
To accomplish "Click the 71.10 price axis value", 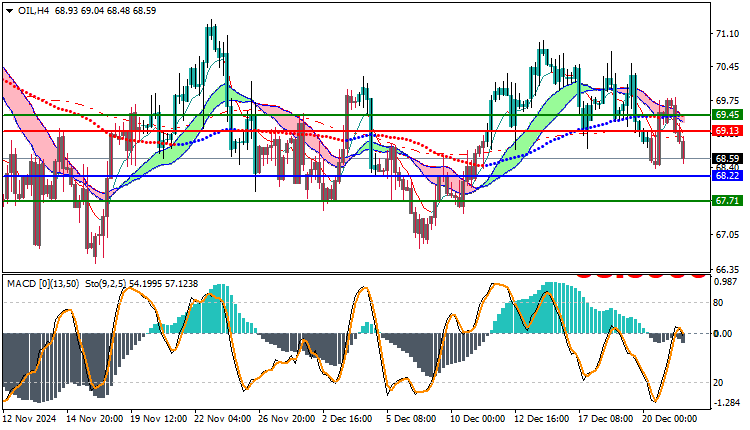I will pyautogui.click(x=727, y=33).
